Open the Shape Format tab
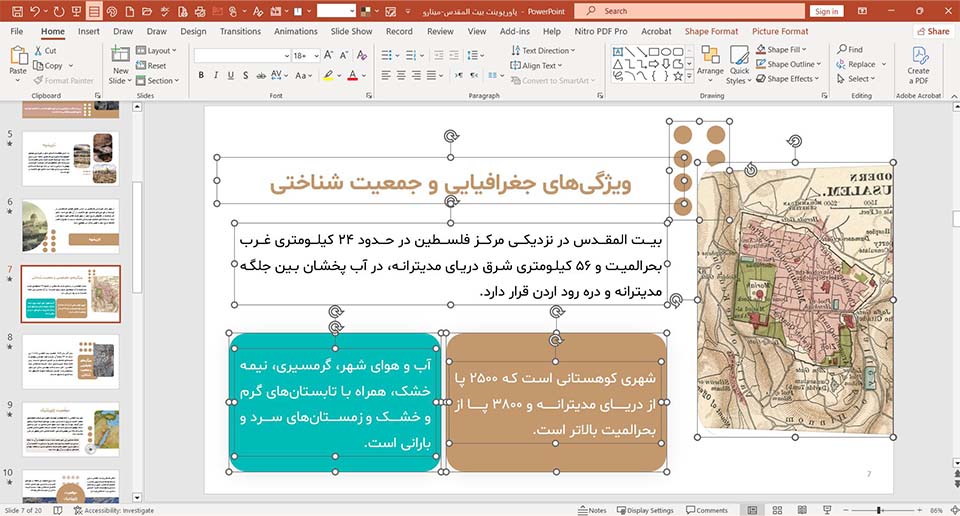The width and height of the screenshot is (960, 516). pos(711,31)
